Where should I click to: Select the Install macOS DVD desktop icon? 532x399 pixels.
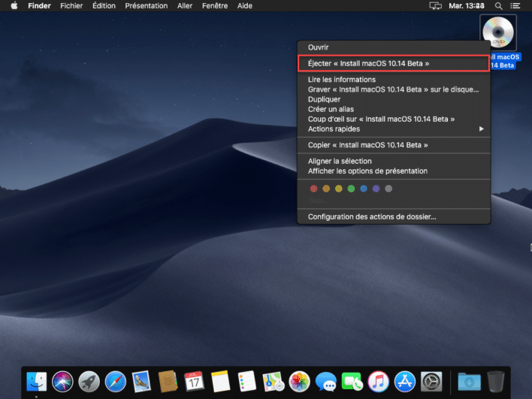pos(498,32)
